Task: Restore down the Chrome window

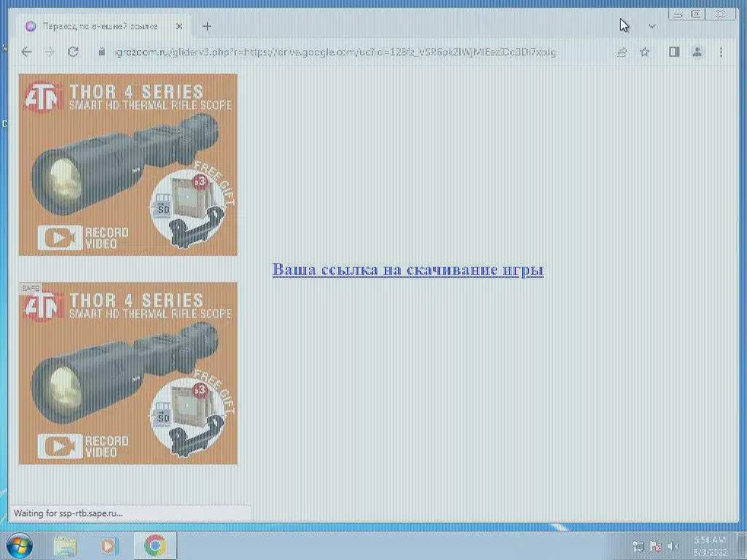Action: pyautogui.click(x=695, y=15)
